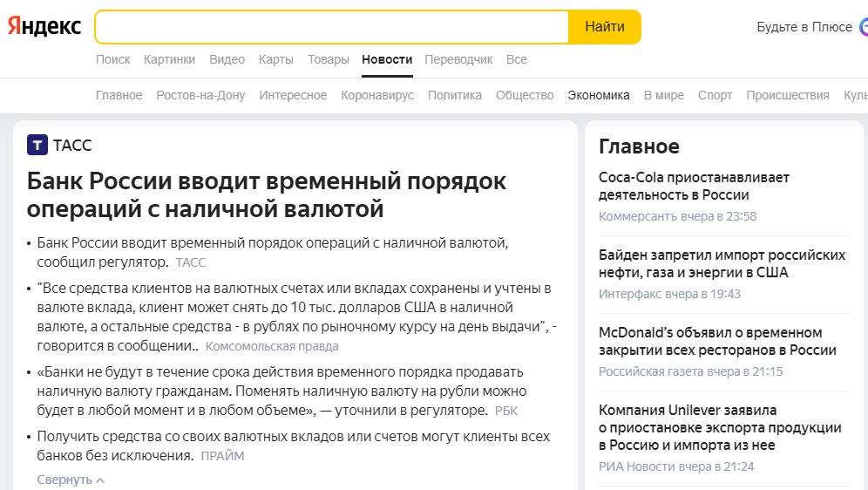Collapse the article summary with Свернуть

(x=71, y=480)
